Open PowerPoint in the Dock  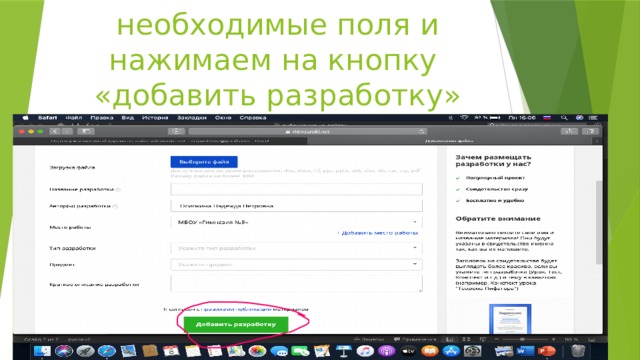[x=546, y=351]
